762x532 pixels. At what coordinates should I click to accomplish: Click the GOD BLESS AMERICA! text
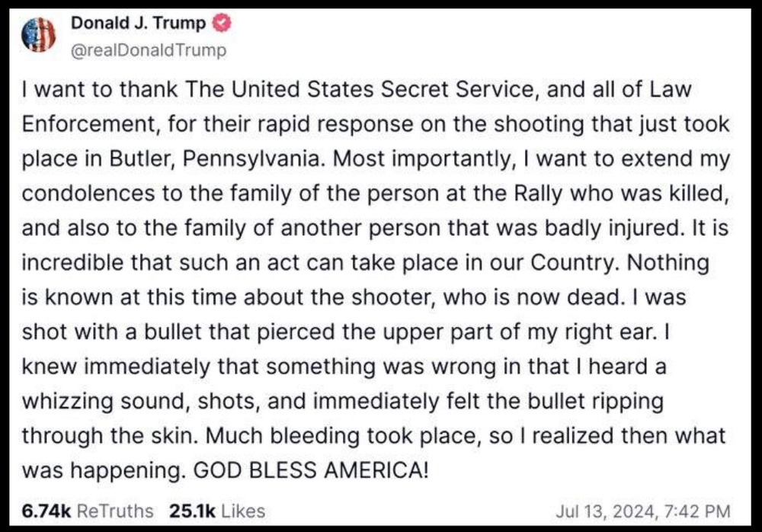[x=311, y=470]
